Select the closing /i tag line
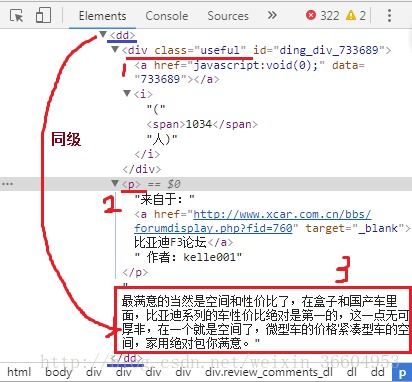This screenshot has height=382, width=412. click(147, 154)
